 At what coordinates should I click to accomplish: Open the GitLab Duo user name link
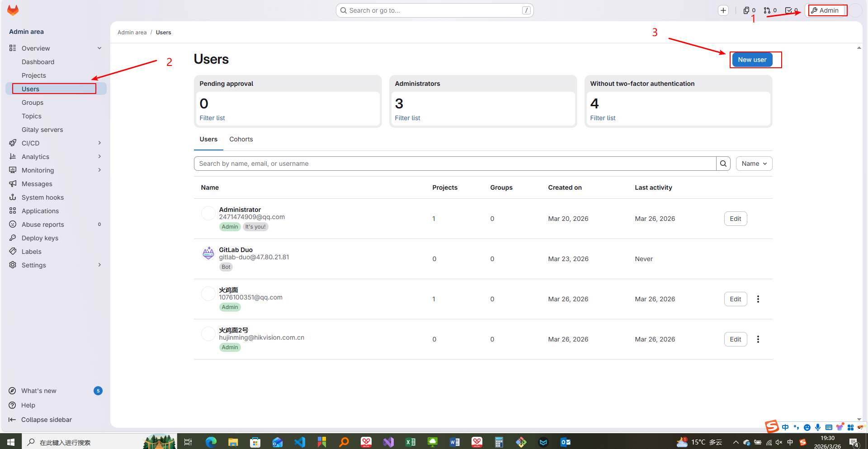tap(236, 250)
